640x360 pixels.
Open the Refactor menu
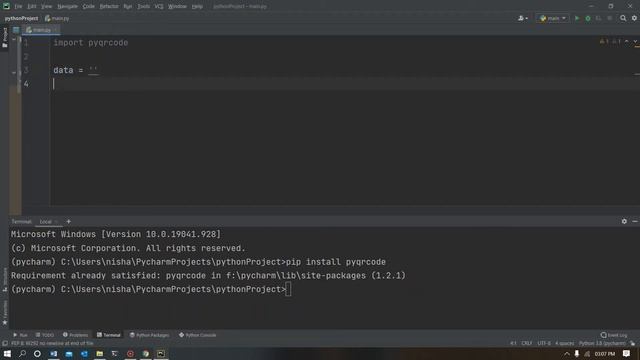pyautogui.click(x=109, y=7)
